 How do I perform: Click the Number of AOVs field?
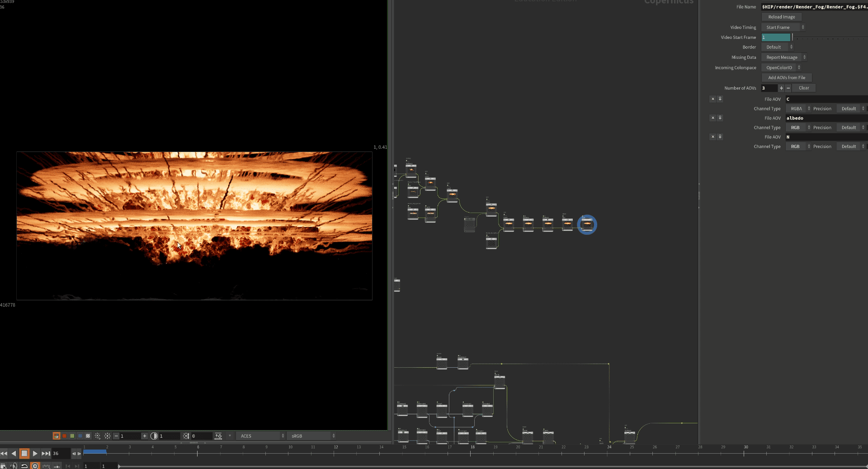[769, 88]
